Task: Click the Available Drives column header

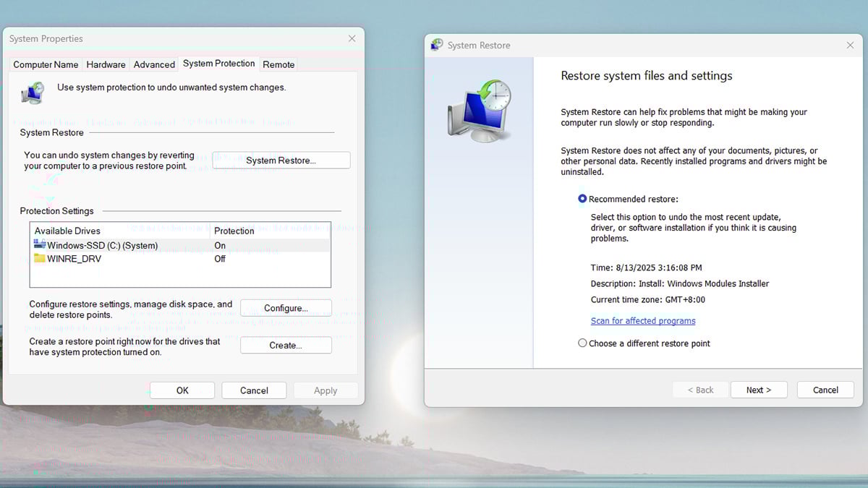Action: pos(120,231)
